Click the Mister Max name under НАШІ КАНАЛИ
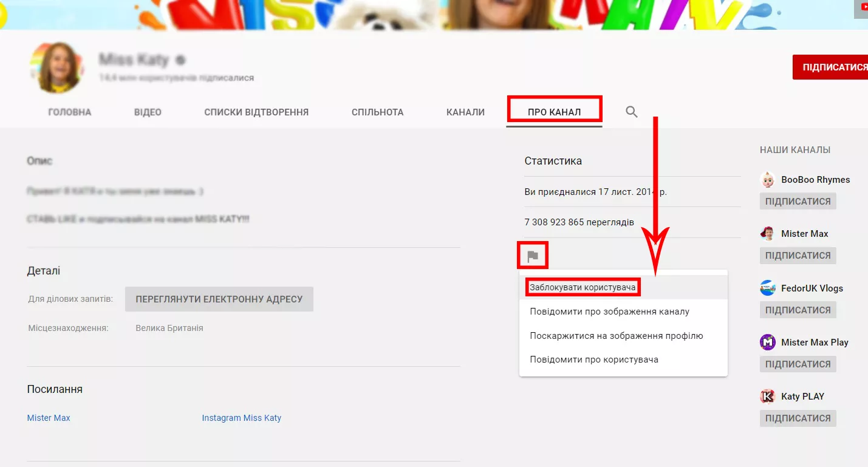 (805, 234)
